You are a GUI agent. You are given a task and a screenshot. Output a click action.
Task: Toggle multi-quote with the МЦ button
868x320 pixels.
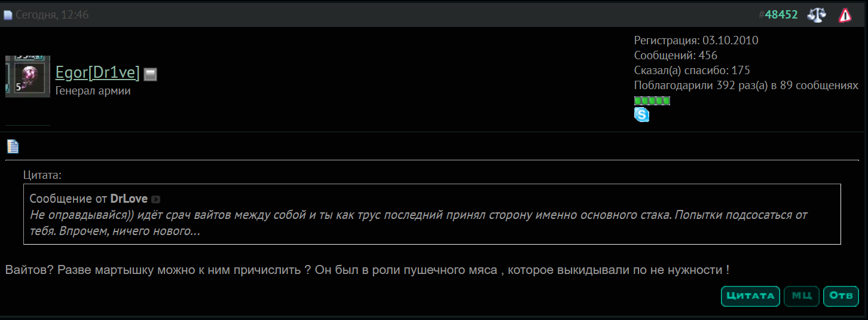click(802, 296)
